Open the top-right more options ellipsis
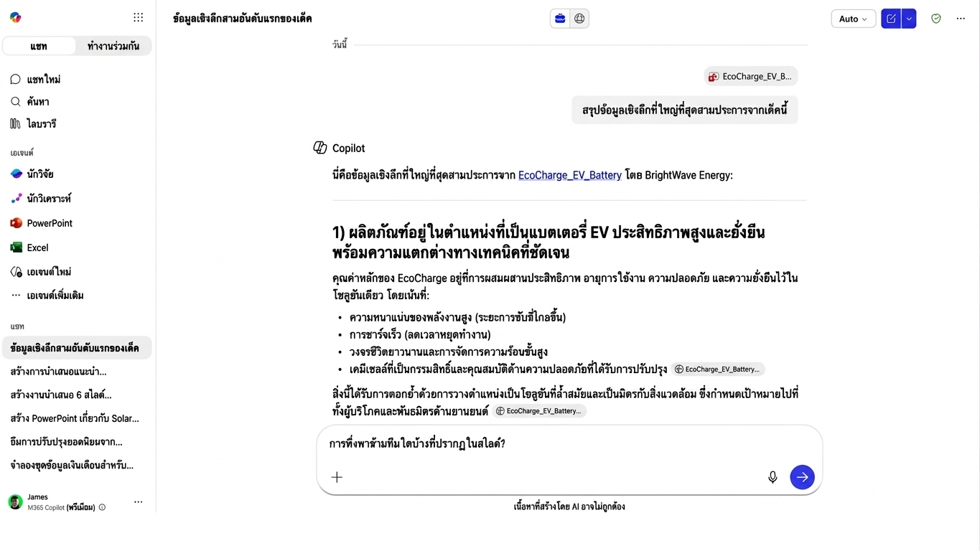980x551 pixels. [x=961, y=19]
